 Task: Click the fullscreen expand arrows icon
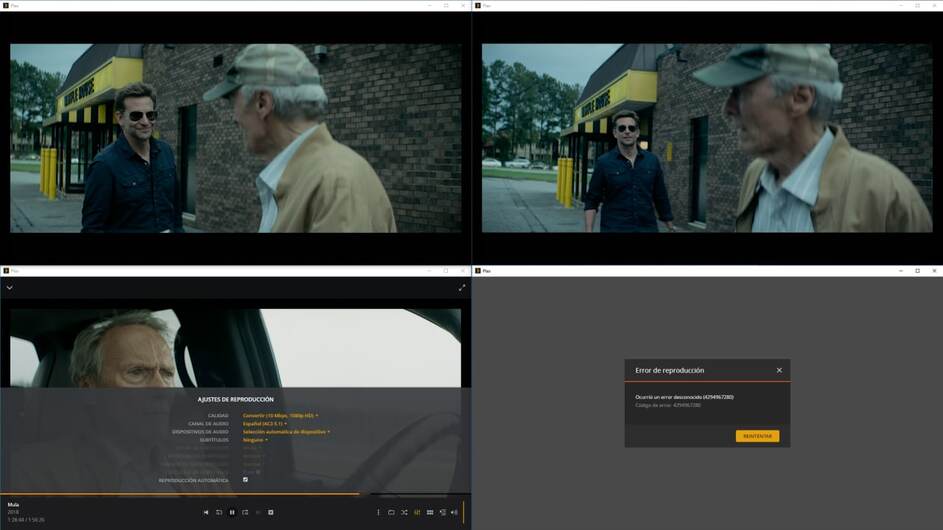click(x=462, y=288)
